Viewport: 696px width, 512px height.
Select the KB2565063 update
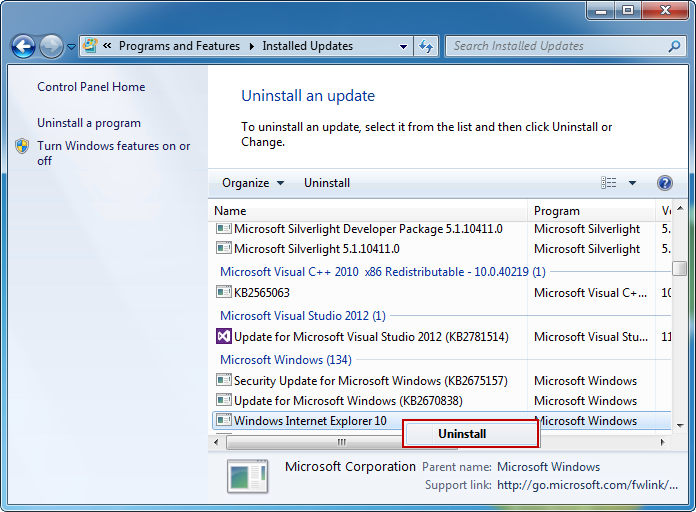[x=261, y=293]
